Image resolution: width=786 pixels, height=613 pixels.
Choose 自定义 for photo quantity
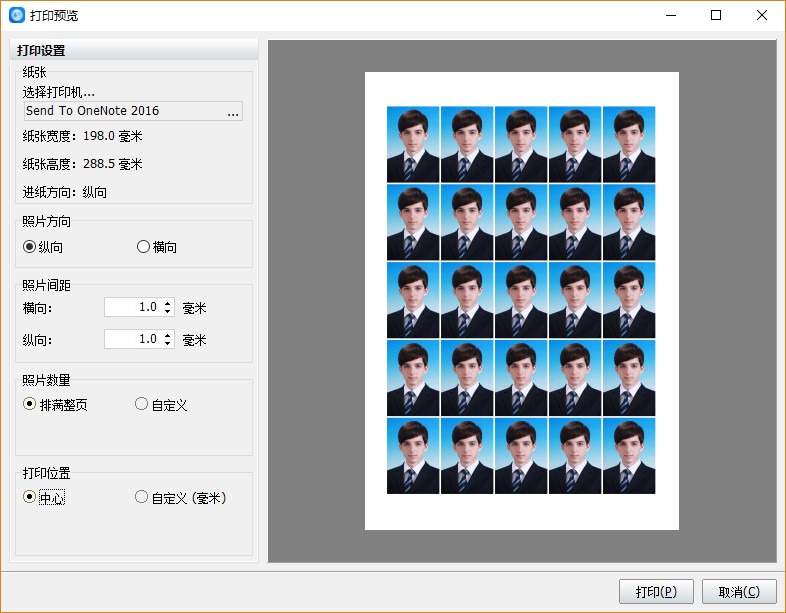pos(141,405)
